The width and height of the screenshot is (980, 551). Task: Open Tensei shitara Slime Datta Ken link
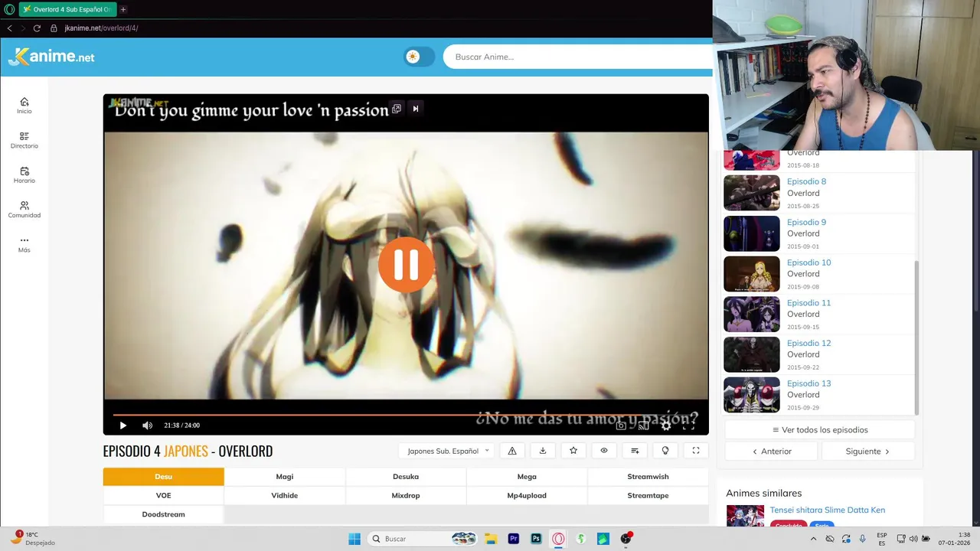click(x=828, y=510)
